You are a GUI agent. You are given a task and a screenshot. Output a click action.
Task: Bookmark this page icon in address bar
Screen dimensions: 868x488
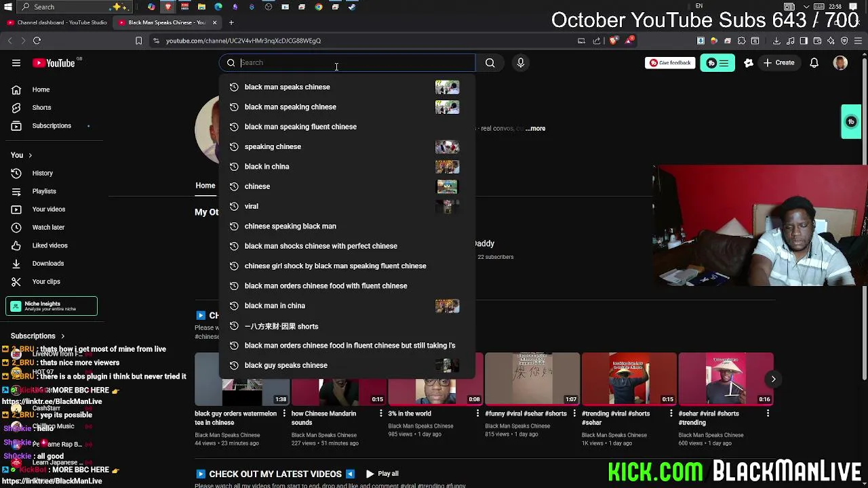pyautogui.click(x=138, y=41)
